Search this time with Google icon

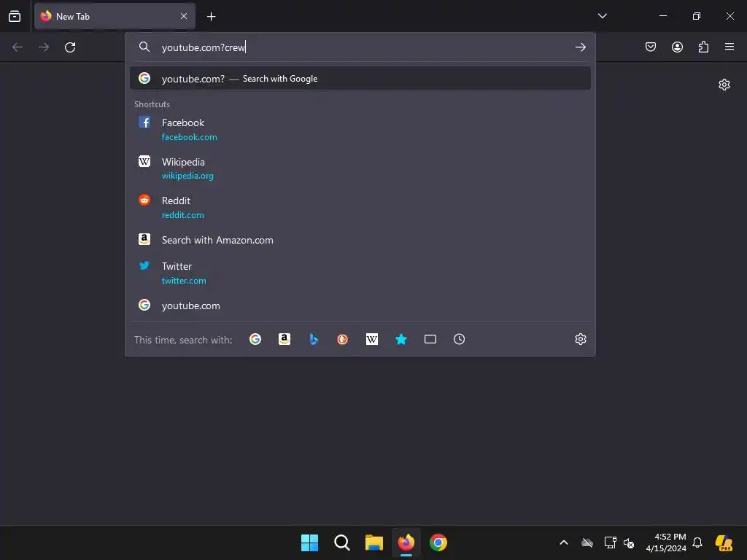click(x=255, y=339)
